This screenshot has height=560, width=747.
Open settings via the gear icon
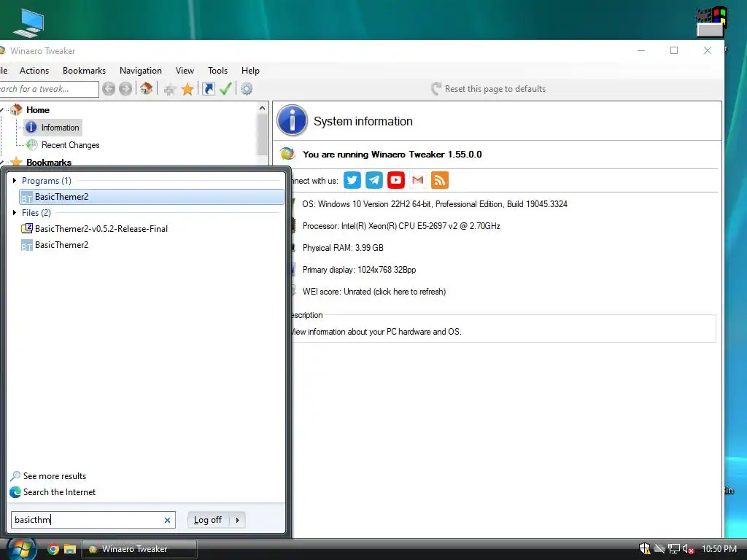[247, 88]
